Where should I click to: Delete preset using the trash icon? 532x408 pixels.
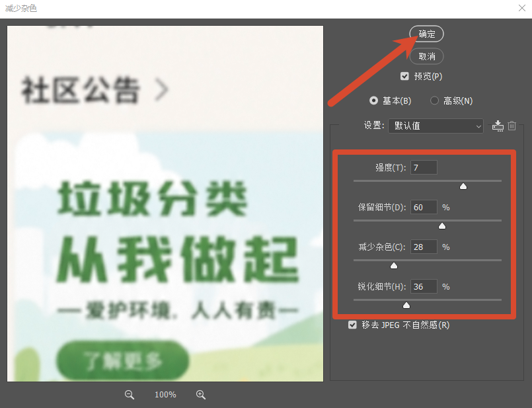pos(512,126)
